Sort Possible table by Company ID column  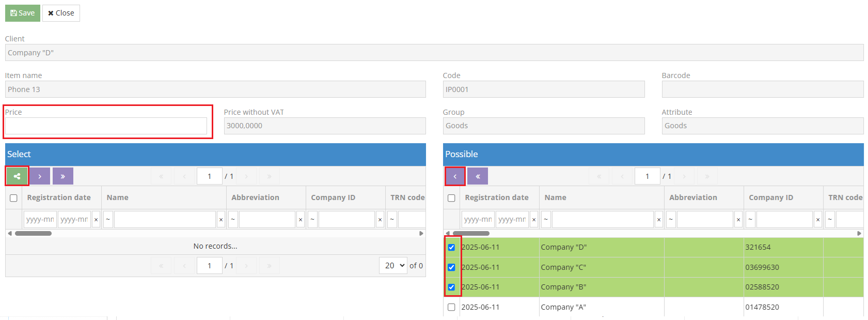pyautogui.click(x=770, y=197)
